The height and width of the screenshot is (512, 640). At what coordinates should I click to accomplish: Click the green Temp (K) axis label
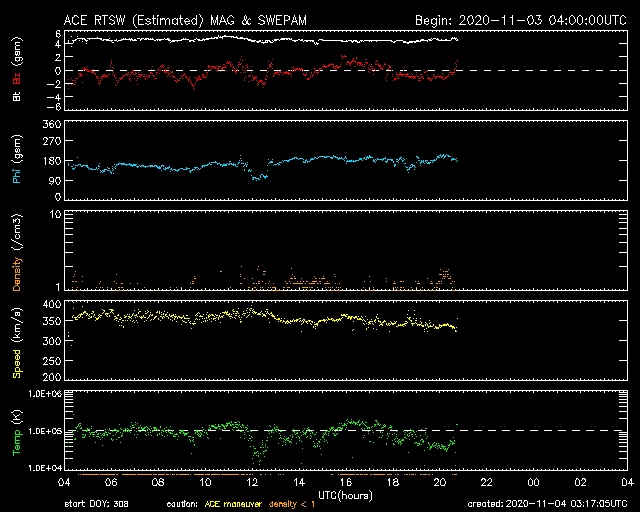17,433
